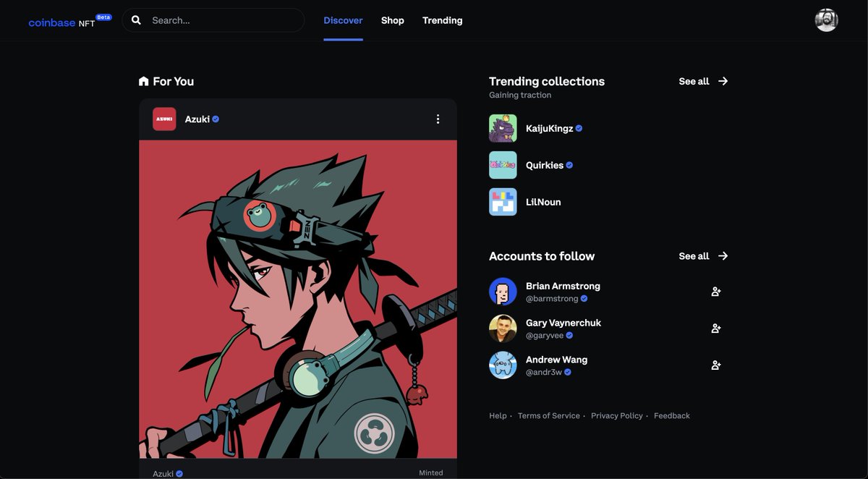Open the LilNoun collection name
Image resolution: width=868 pixels, height=479 pixels.
pos(543,202)
